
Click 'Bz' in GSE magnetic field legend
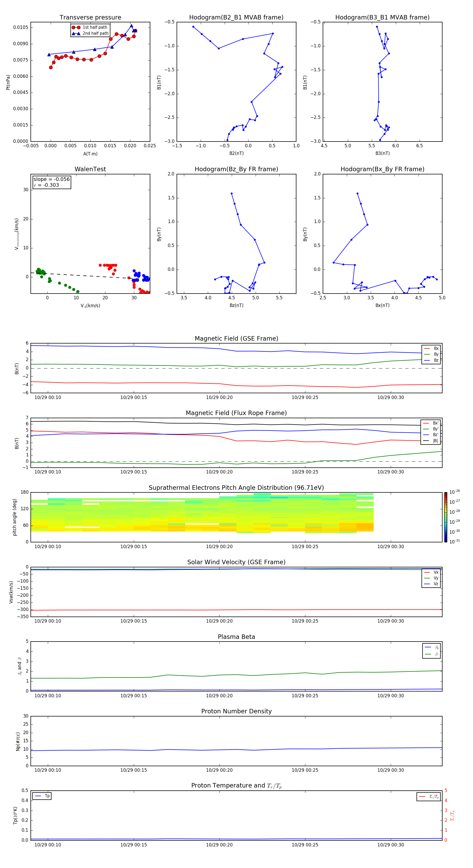point(436,360)
